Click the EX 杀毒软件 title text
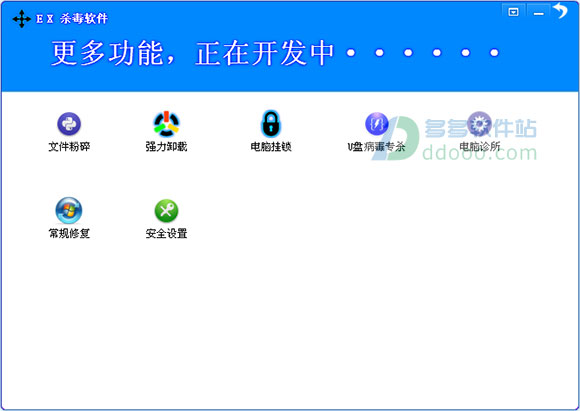This screenshot has height=411, width=580. [72, 19]
